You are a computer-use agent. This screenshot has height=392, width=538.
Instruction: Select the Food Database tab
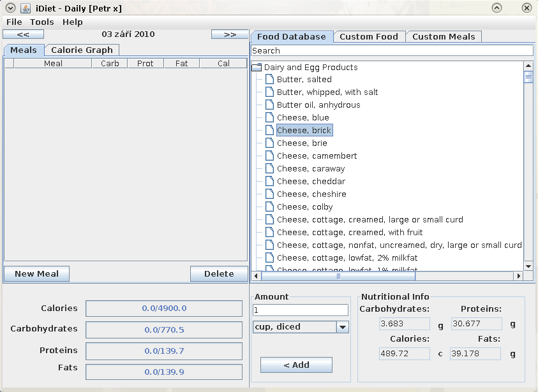292,37
